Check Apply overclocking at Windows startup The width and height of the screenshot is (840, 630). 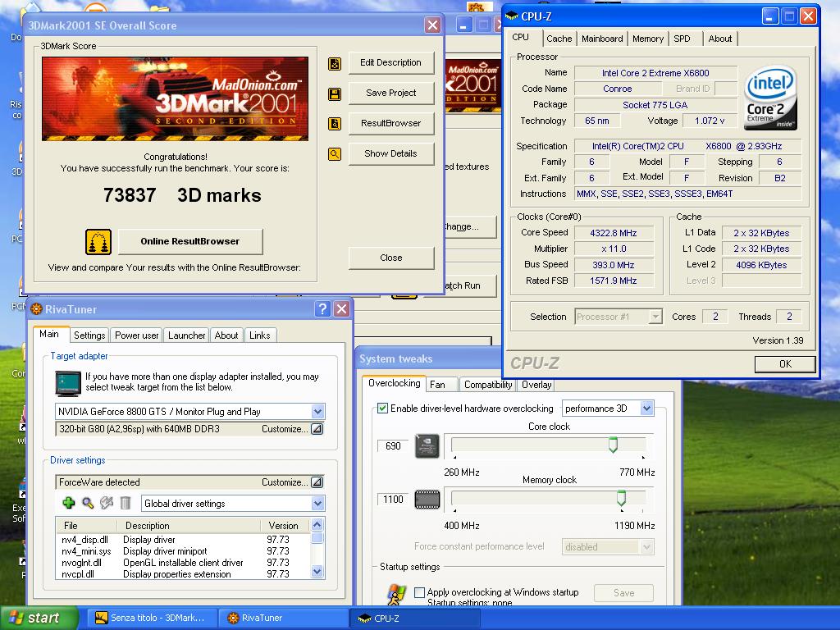tap(420, 592)
